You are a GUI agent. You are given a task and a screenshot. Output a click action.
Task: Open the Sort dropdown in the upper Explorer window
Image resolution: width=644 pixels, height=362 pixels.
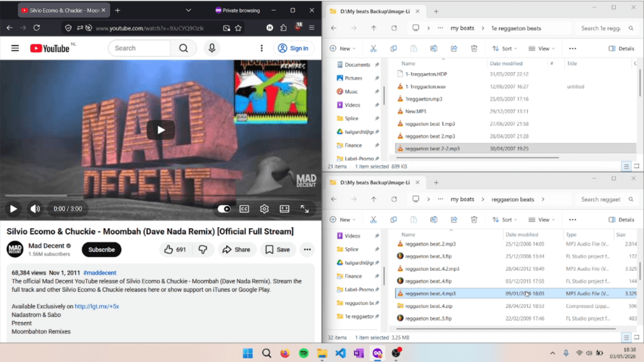coord(504,48)
